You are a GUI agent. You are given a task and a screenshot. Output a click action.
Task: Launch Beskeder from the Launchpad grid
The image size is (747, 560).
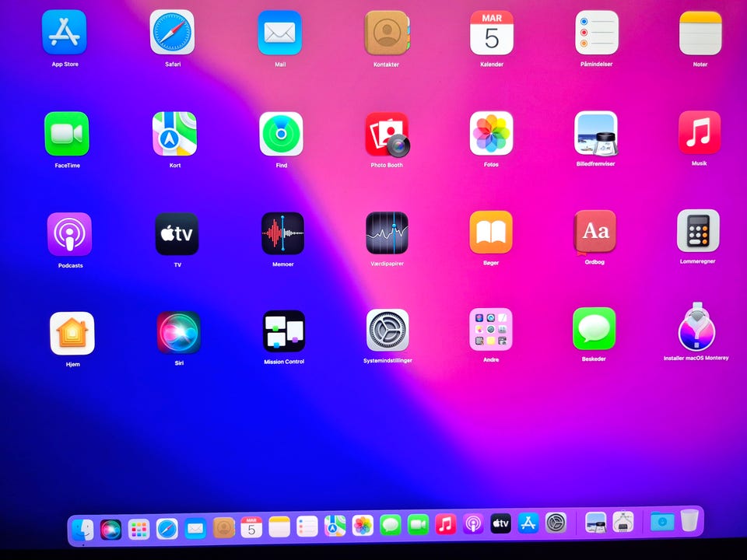(x=594, y=328)
